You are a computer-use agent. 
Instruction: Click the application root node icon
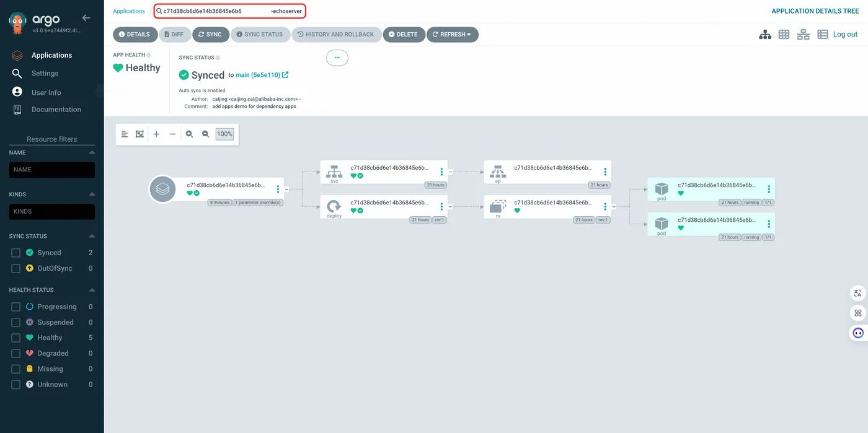point(162,189)
